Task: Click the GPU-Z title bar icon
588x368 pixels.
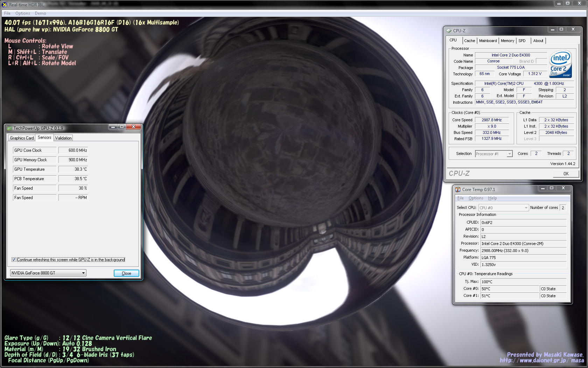Action: [9, 128]
